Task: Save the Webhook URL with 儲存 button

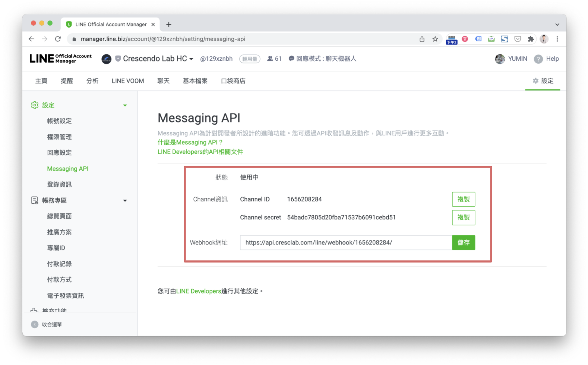Action: [463, 242]
